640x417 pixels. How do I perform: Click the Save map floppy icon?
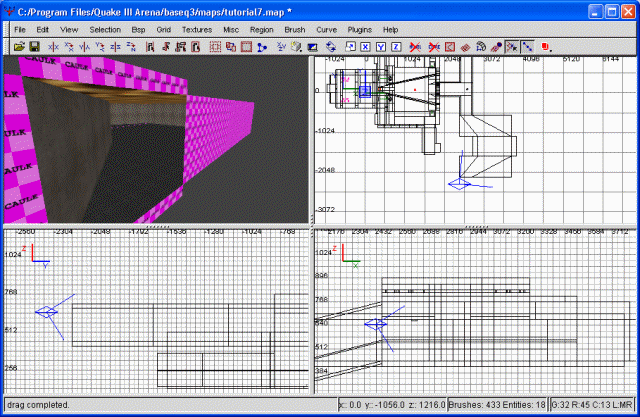[34, 47]
